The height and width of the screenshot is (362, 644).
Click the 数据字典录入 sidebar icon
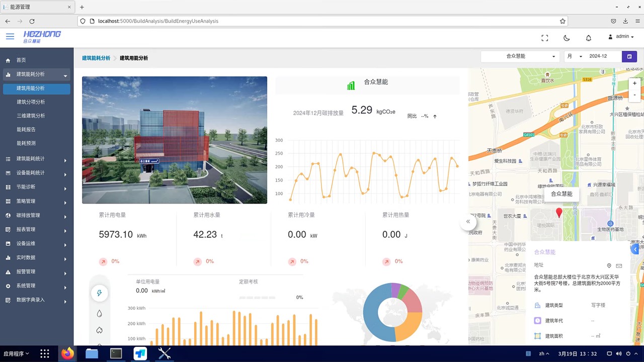click(8, 300)
